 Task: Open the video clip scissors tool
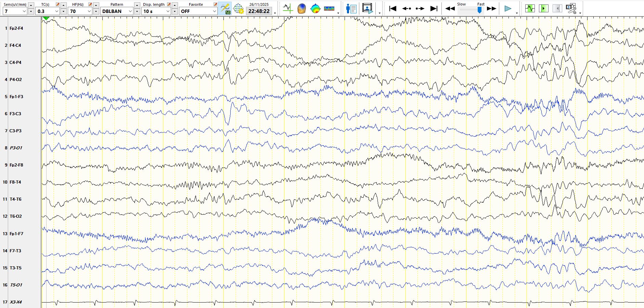click(x=571, y=8)
